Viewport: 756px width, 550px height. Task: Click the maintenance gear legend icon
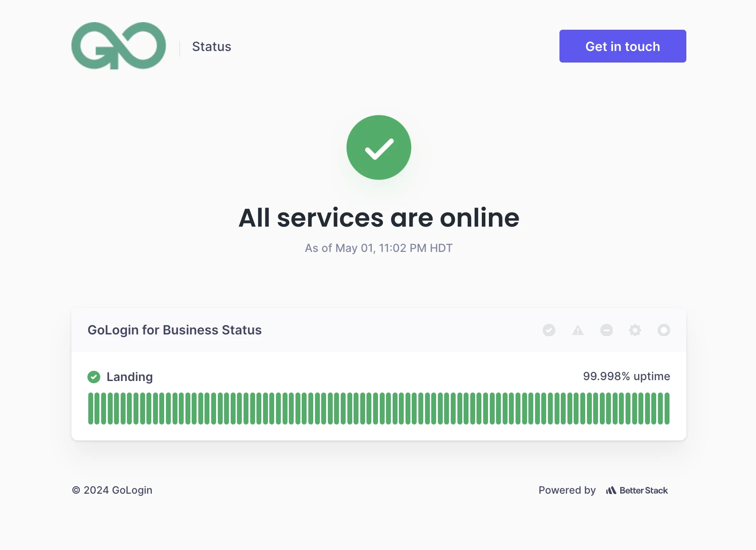[635, 330]
